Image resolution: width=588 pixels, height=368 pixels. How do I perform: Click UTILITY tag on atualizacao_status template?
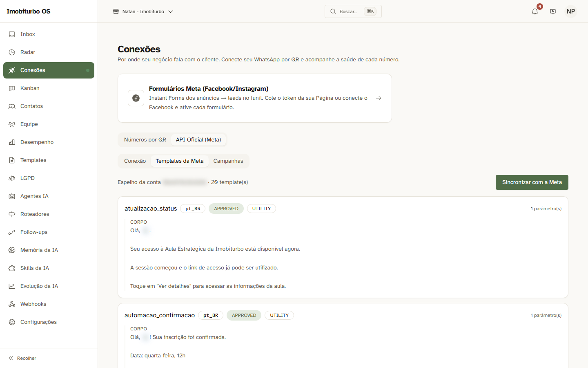pyautogui.click(x=261, y=209)
